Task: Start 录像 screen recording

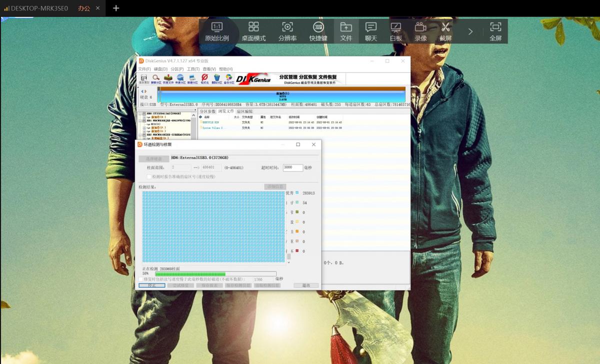Action: pyautogui.click(x=420, y=31)
